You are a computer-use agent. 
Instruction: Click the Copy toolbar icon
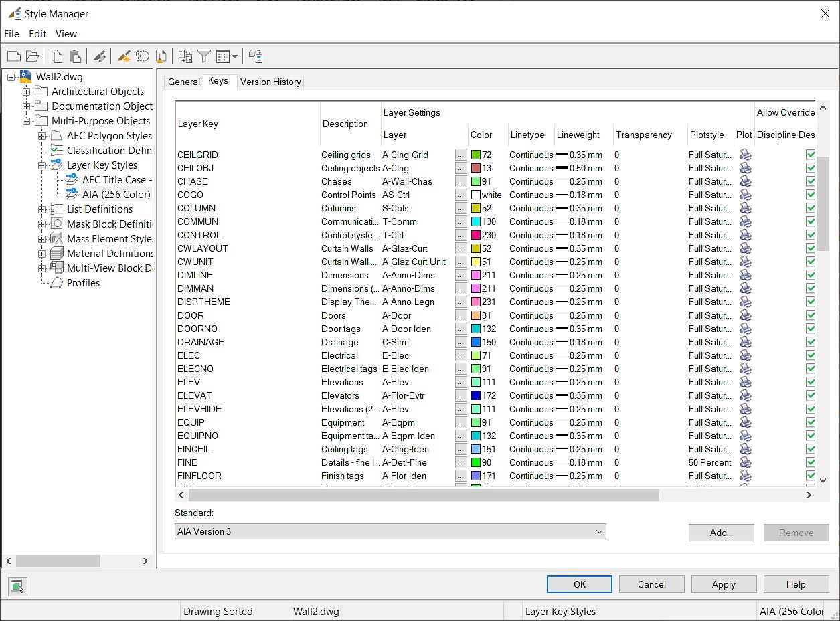(x=58, y=56)
